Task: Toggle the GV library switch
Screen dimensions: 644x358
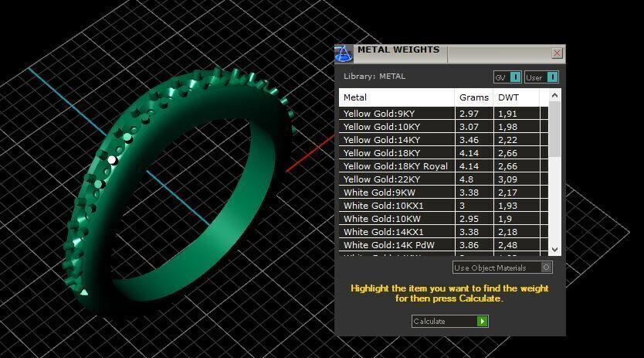Action: click(x=507, y=77)
